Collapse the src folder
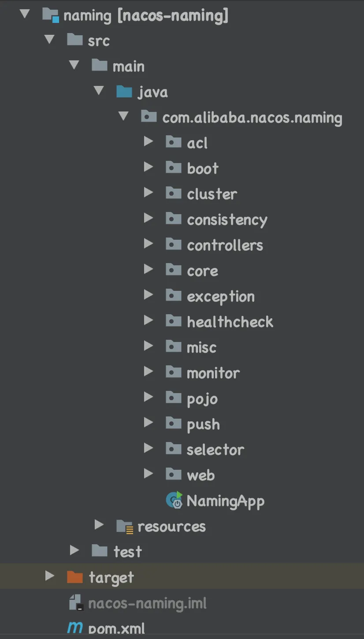364x639 pixels. tap(50, 40)
